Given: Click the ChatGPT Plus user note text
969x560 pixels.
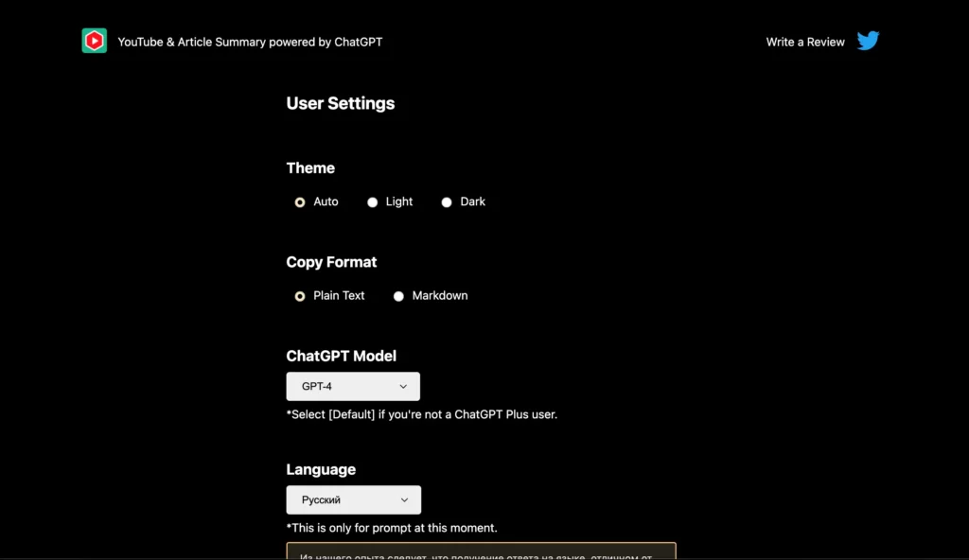Looking at the screenshot, I should 421,414.
